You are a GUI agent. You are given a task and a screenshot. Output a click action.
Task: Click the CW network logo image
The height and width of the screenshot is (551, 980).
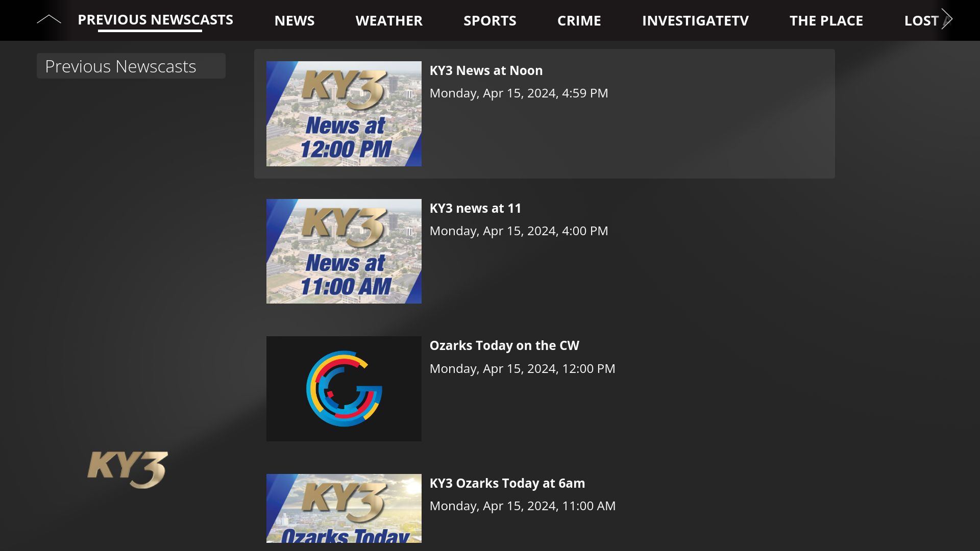[344, 388]
